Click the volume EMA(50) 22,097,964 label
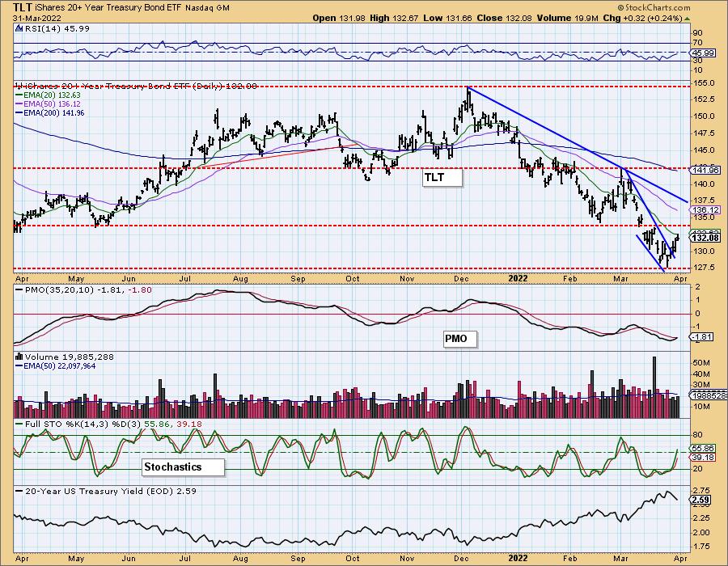 click(x=59, y=366)
